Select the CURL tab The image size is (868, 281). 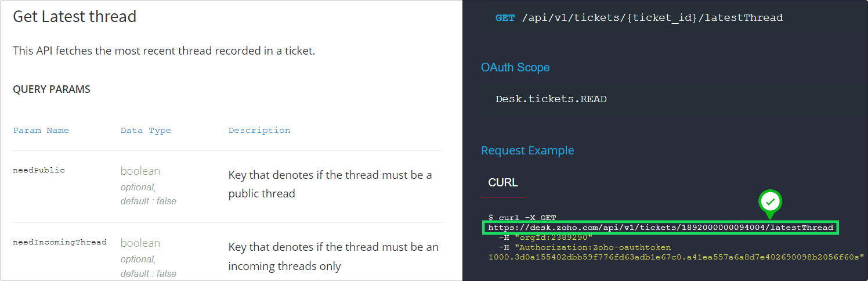503,182
